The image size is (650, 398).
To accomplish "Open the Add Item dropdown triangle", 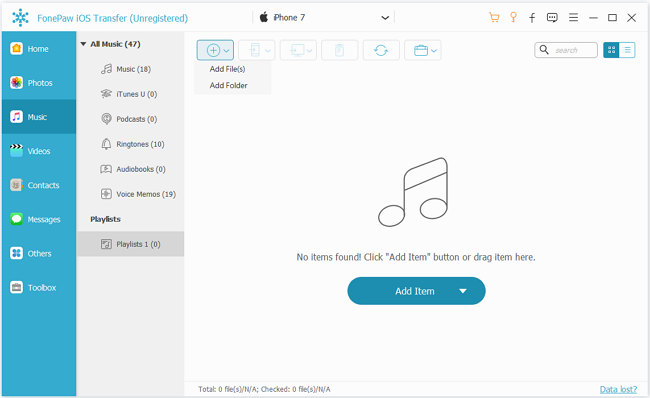I will 463,291.
